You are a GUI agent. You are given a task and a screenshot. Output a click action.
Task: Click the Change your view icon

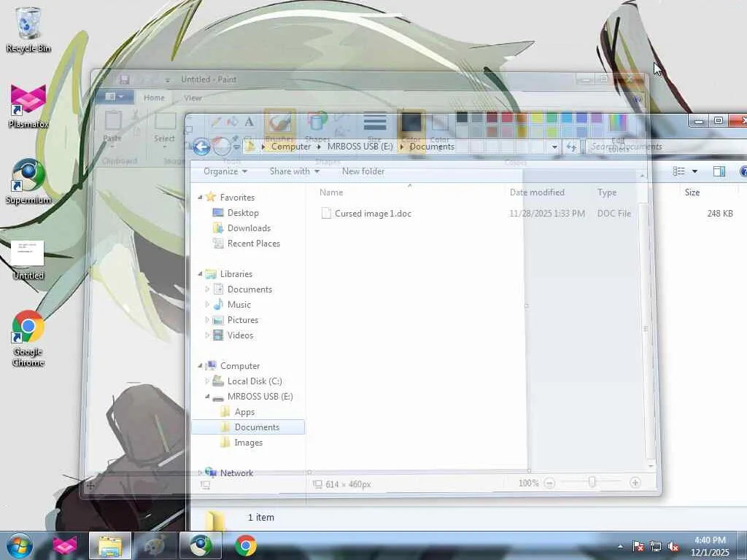tap(679, 171)
